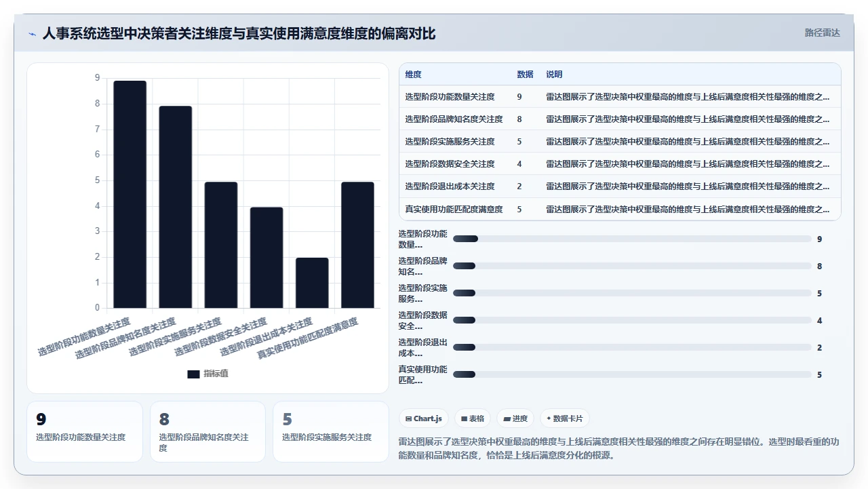
Task: Click the progress bar for 选型阶段数据安全…
Action: [632, 320]
